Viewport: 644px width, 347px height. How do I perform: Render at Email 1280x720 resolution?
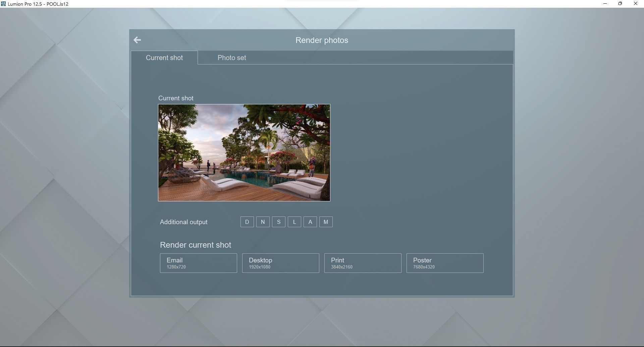199,263
